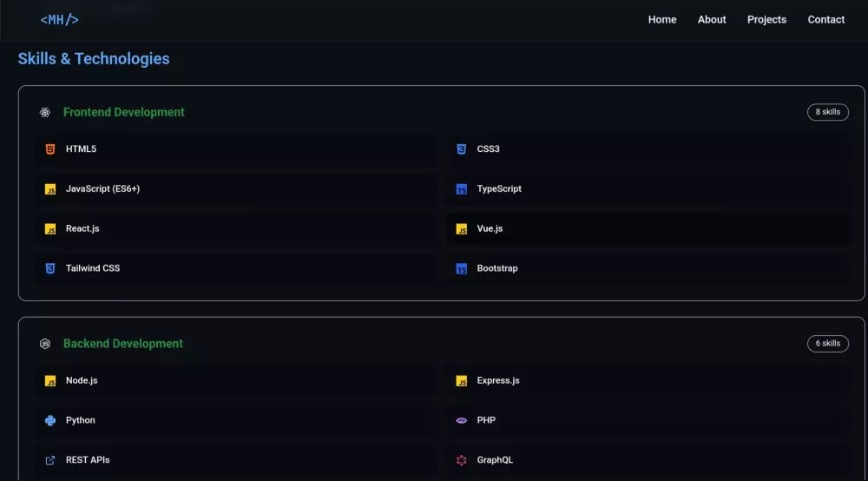
Task: Click the Express.js JS icon
Action: click(x=461, y=381)
